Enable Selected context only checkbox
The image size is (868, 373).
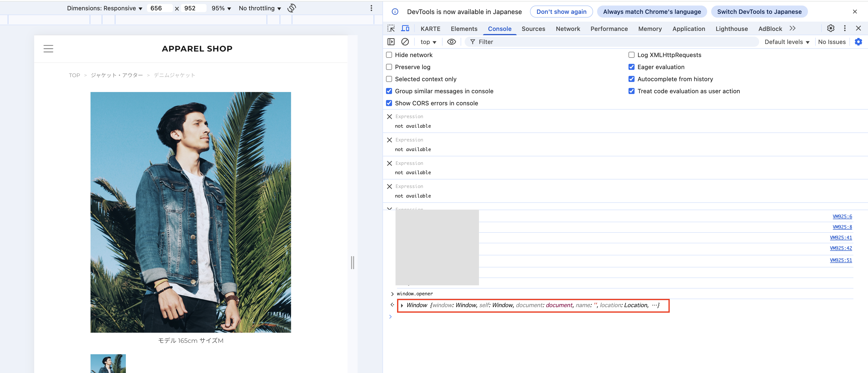point(389,79)
